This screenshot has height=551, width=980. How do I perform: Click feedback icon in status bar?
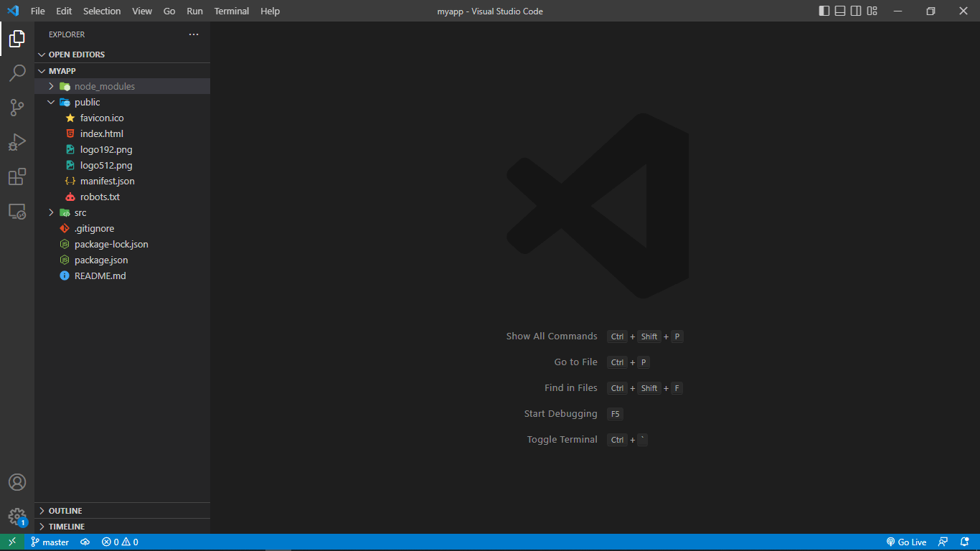pos(943,542)
